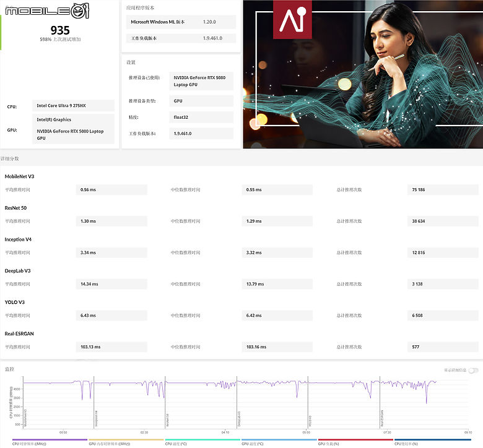Click the Inception V4 median time 3.32 ms
This screenshot has height=448, width=483.
coord(277,252)
